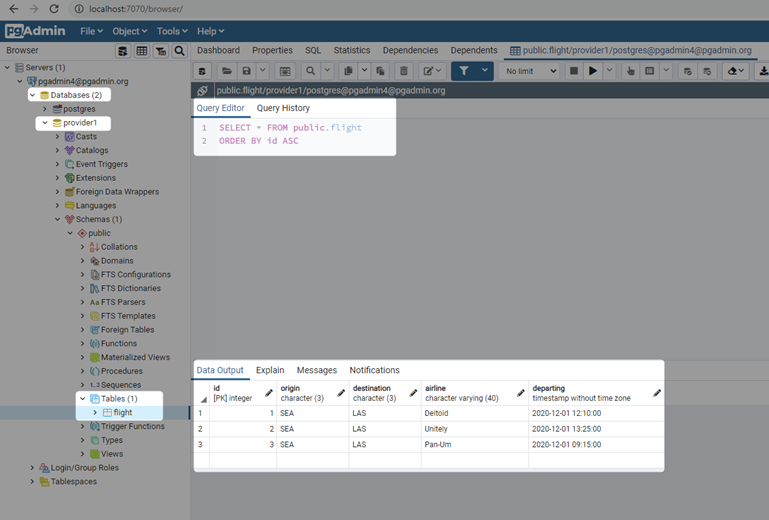Screen dimensions: 769x520
Task: Click the connection status link icon
Action: point(203,90)
